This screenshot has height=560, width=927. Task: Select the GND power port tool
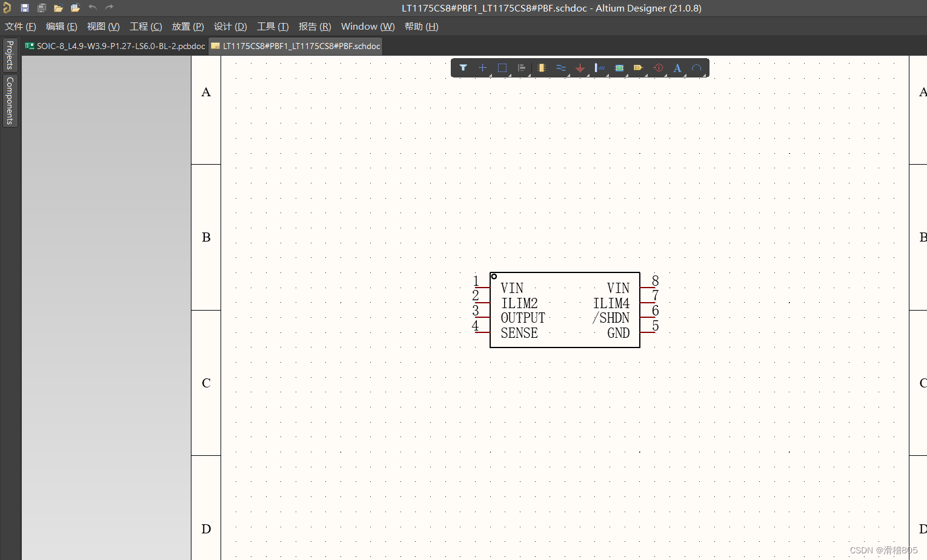click(x=580, y=68)
